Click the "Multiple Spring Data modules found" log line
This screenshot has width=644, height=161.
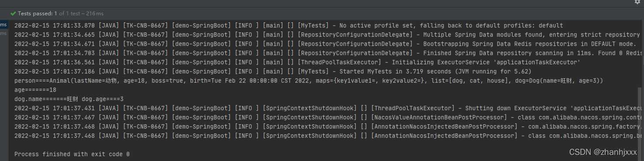pyautogui.click(x=327, y=35)
